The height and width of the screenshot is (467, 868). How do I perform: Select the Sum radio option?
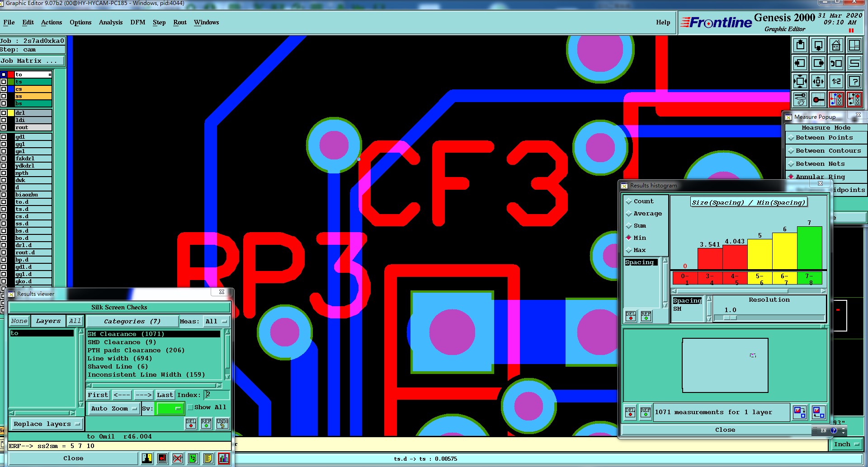(x=636, y=226)
